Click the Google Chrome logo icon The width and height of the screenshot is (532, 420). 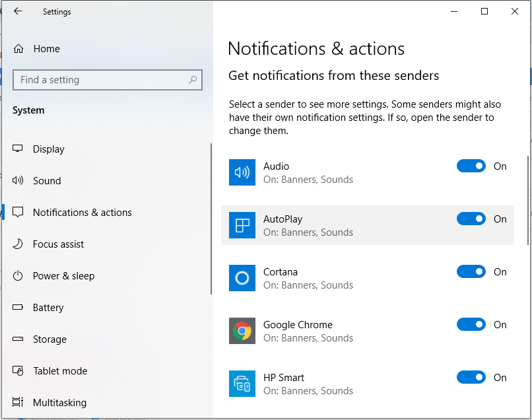242,331
